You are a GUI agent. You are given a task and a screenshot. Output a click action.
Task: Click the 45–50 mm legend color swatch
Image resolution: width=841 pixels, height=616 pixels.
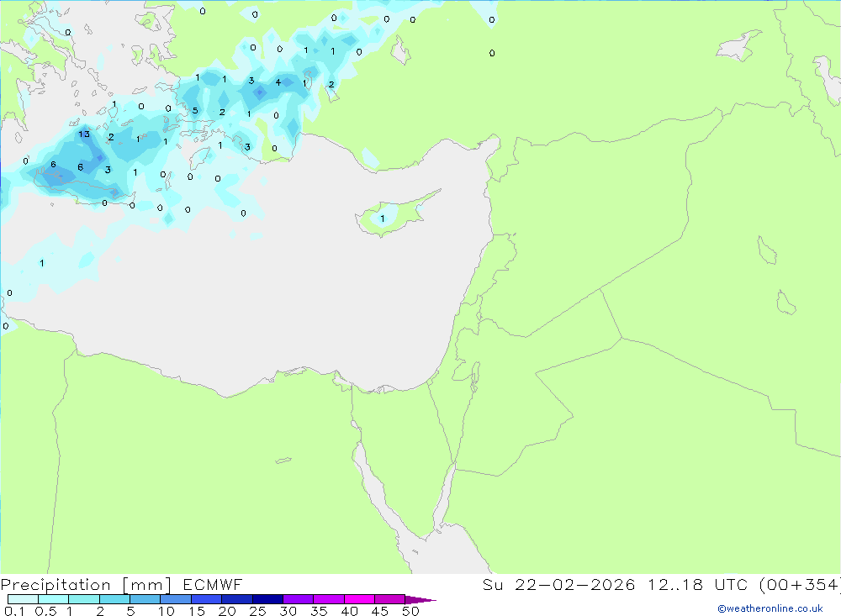(x=390, y=599)
